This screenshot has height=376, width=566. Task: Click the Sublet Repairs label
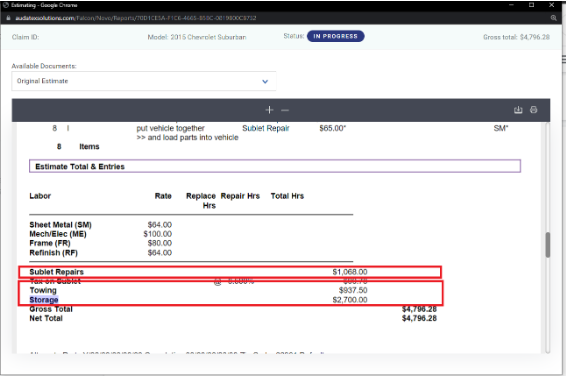point(57,272)
